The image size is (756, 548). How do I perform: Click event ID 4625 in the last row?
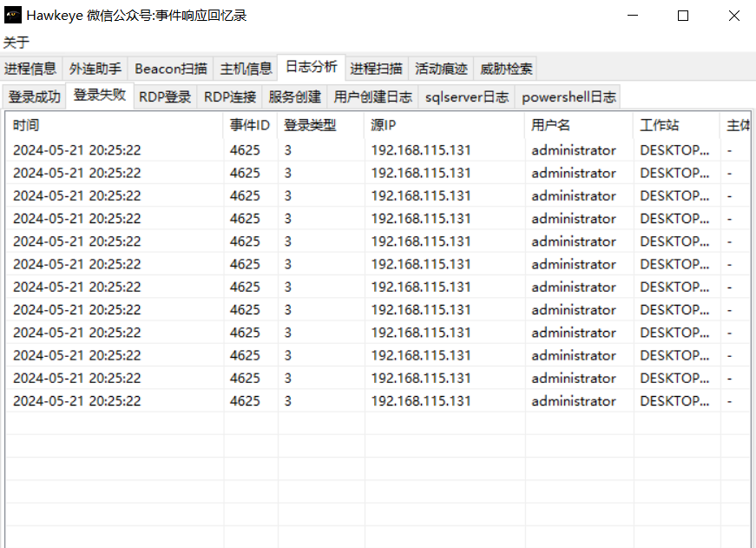245,401
